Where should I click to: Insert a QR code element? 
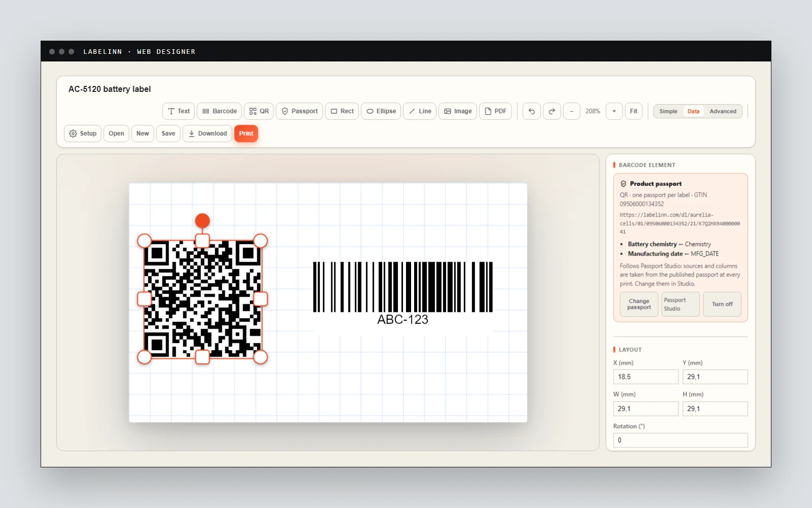tap(259, 111)
